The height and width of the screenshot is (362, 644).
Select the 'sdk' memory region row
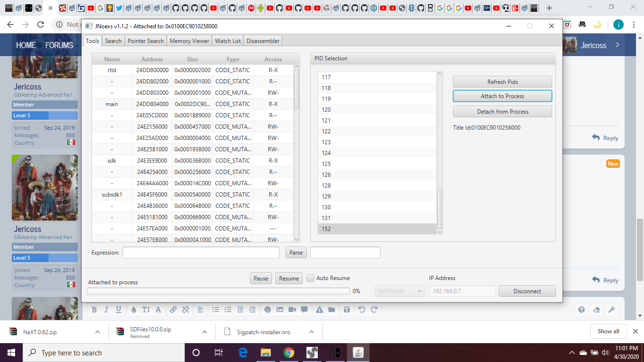[192, 161]
